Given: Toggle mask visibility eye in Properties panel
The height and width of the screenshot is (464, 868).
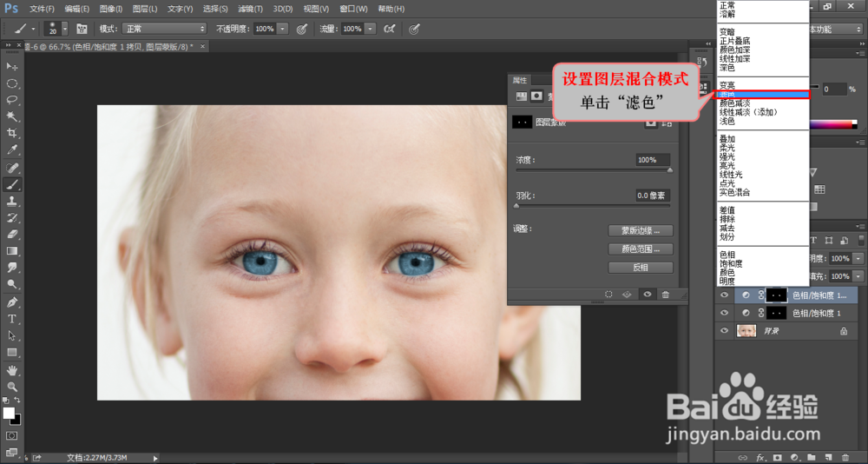Looking at the screenshot, I should pyautogui.click(x=648, y=295).
